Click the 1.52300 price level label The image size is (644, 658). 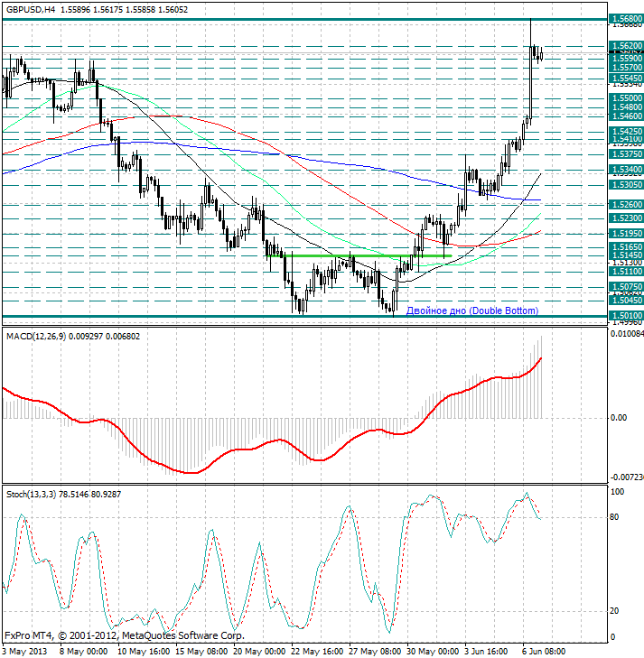pyautogui.click(x=626, y=218)
